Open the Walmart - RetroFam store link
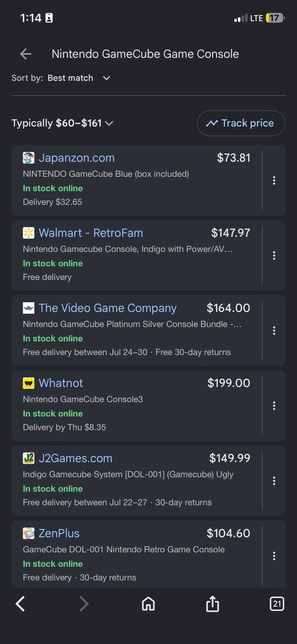The image size is (297, 644). [91, 233]
